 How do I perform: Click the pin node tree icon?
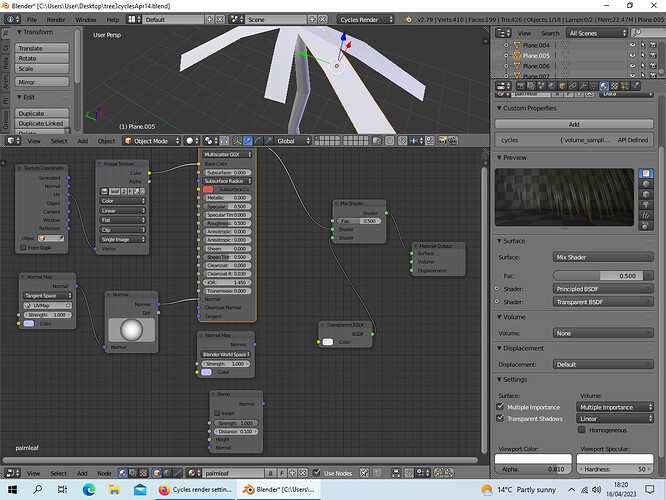(x=364, y=473)
